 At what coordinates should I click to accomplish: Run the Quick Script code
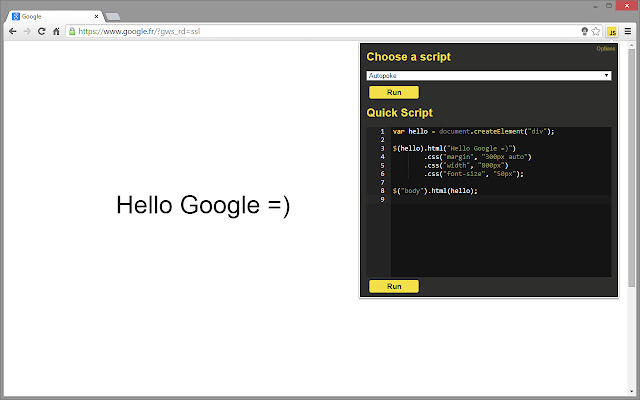(394, 286)
